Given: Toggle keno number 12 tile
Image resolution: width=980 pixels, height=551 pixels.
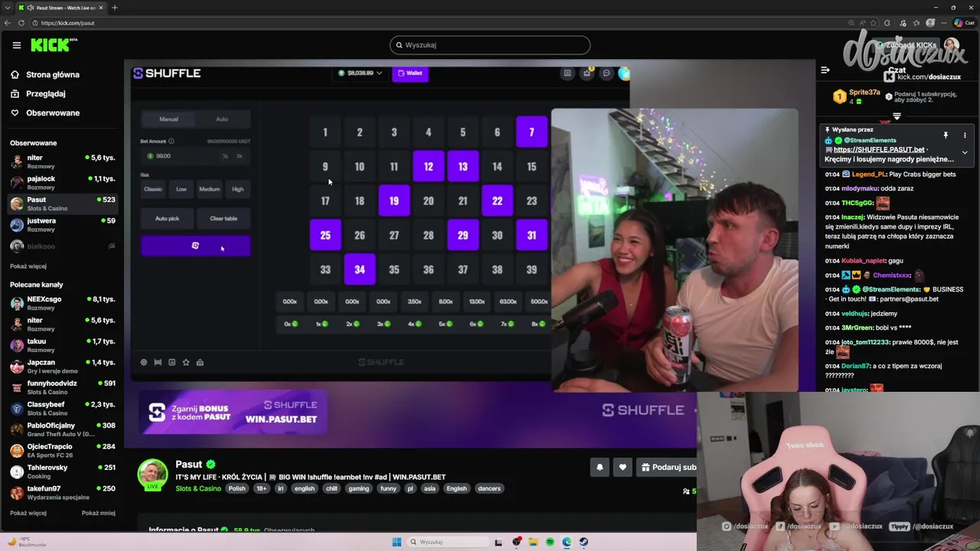Looking at the screenshot, I should tap(428, 166).
